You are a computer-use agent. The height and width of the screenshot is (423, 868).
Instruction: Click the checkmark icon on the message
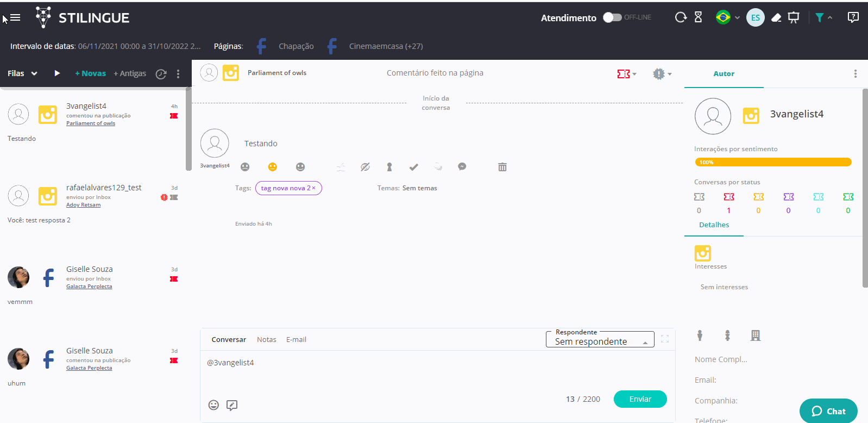[x=414, y=167]
